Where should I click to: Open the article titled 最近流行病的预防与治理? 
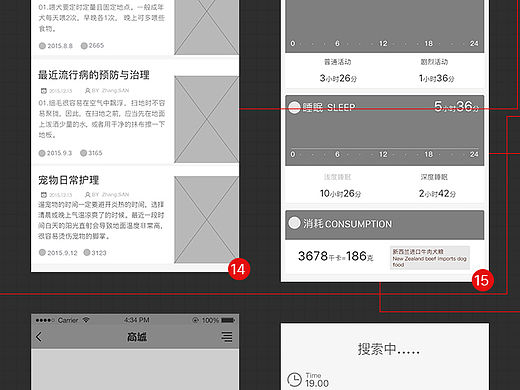point(94,75)
